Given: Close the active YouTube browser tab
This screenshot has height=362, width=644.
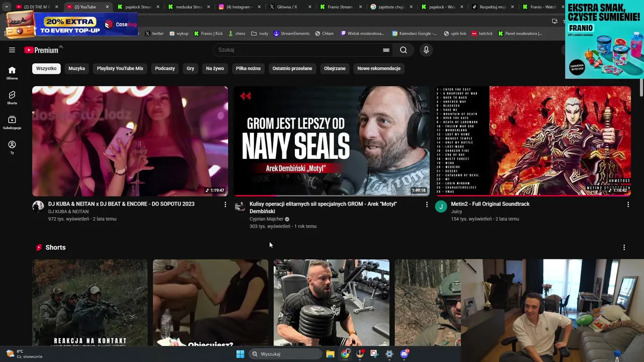Looking at the screenshot, I should point(107,7).
